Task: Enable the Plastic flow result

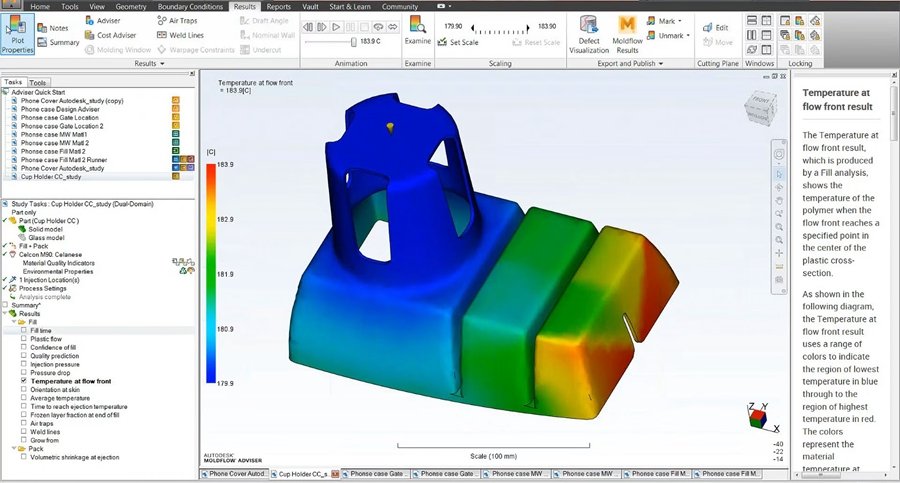Action: click(24, 339)
